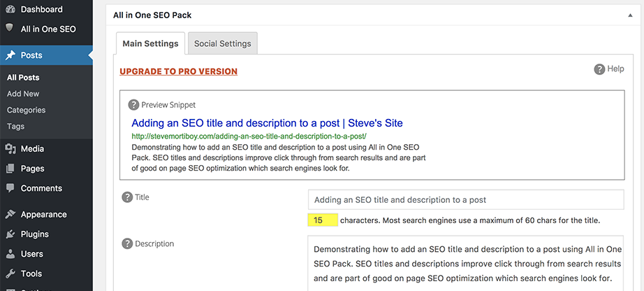Switch to the Main Settings tab
The width and height of the screenshot is (644, 291).
click(150, 43)
